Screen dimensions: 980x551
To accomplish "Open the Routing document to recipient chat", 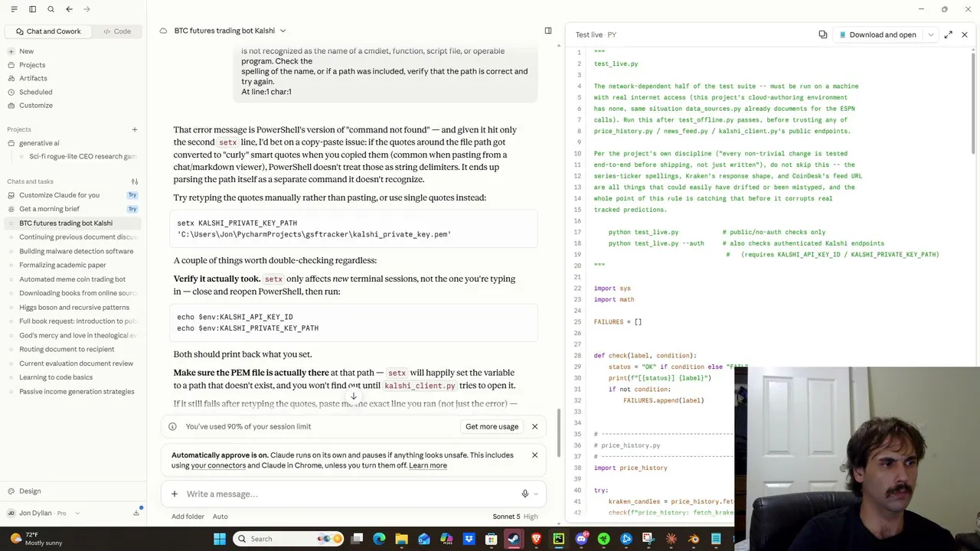I will pyautogui.click(x=67, y=349).
